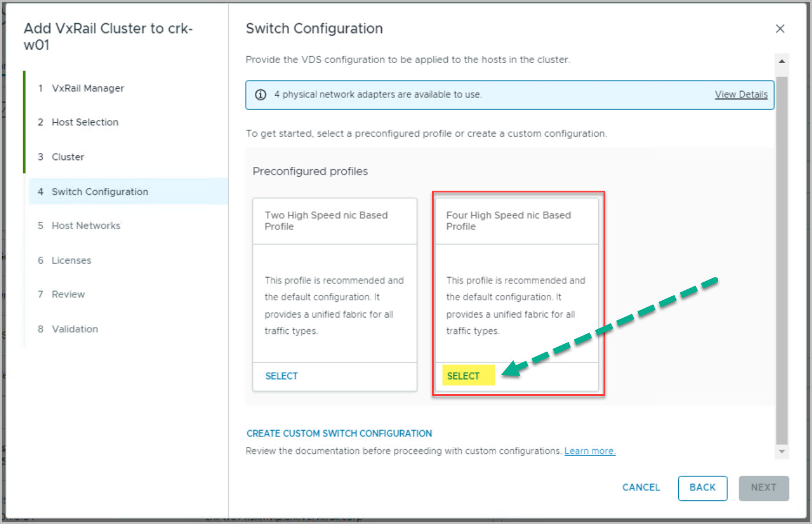Cancel the Add VxRail Cluster wizard
This screenshot has height=524, width=812.
(x=641, y=487)
